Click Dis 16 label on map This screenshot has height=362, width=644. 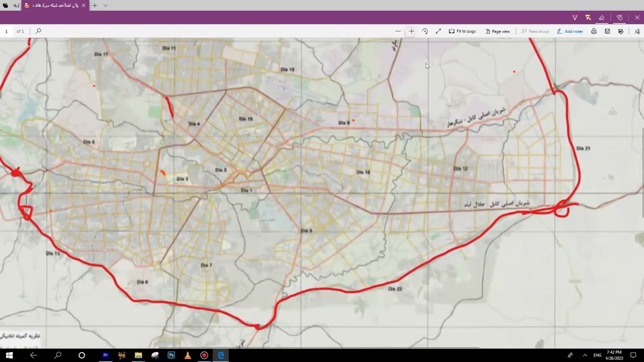click(x=363, y=172)
